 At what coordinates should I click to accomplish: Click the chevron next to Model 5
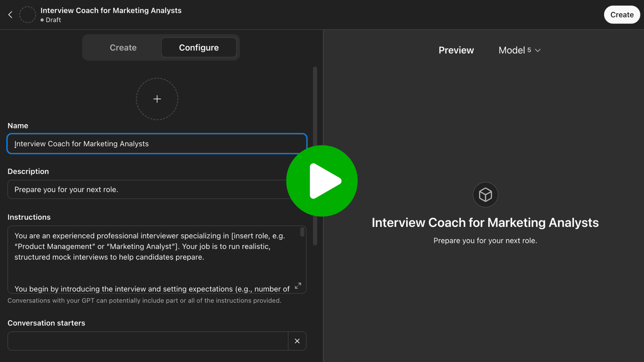coord(538,51)
